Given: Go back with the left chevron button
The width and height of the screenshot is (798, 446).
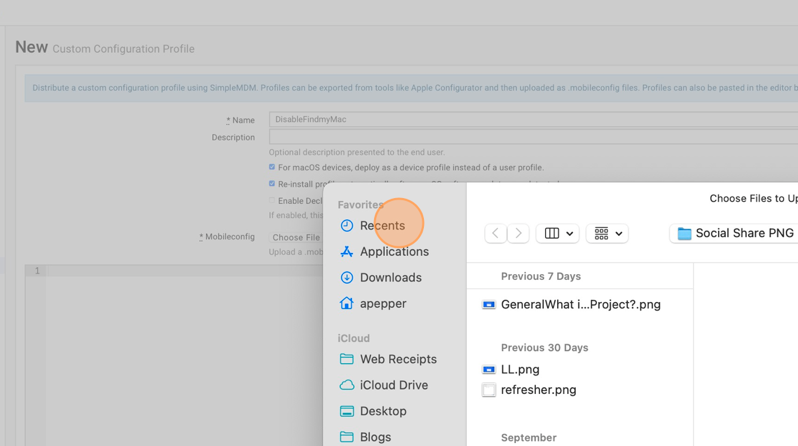Looking at the screenshot, I should pyautogui.click(x=495, y=233).
